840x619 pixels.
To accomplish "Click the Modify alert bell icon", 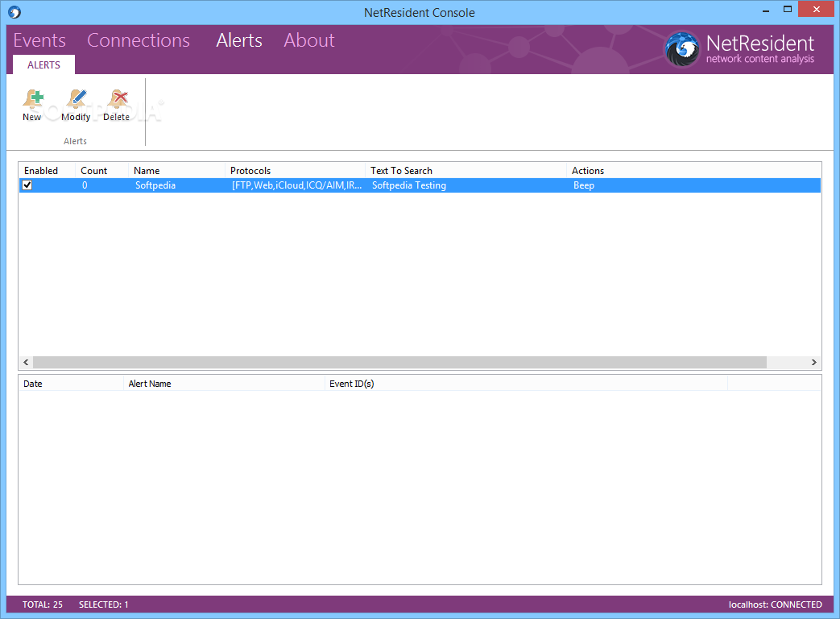I will click(77, 99).
